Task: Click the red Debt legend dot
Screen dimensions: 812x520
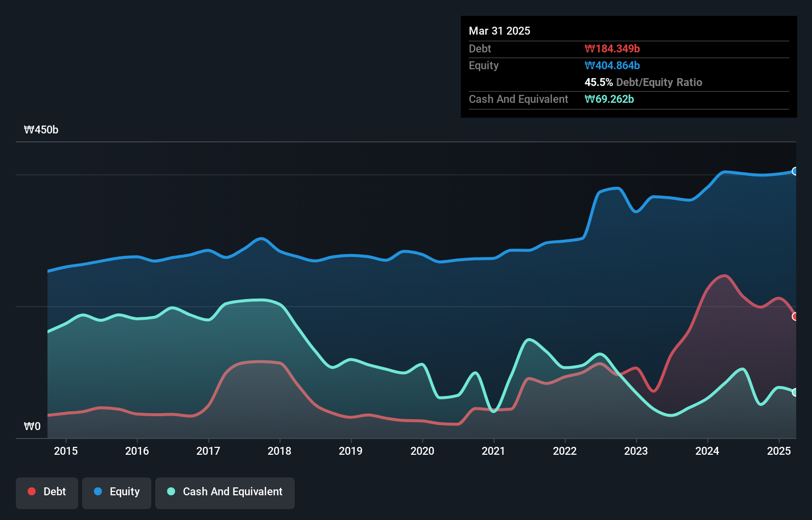Action: [x=32, y=491]
